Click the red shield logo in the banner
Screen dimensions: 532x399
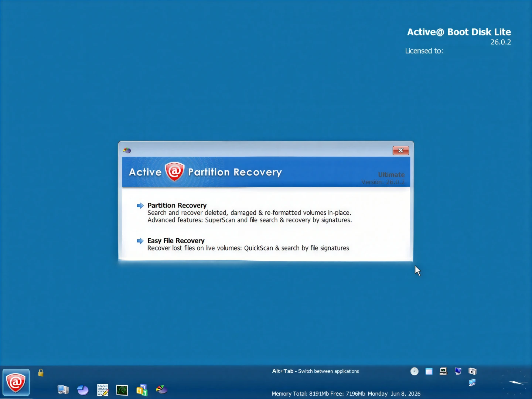[x=174, y=171]
